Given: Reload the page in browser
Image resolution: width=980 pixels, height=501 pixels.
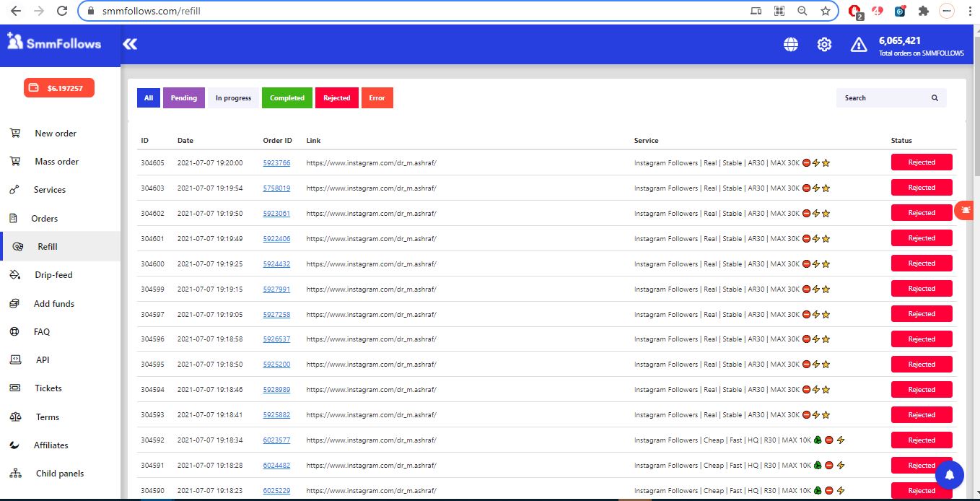Looking at the screenshot, I should pyautogui.click(x=62, y=11).
